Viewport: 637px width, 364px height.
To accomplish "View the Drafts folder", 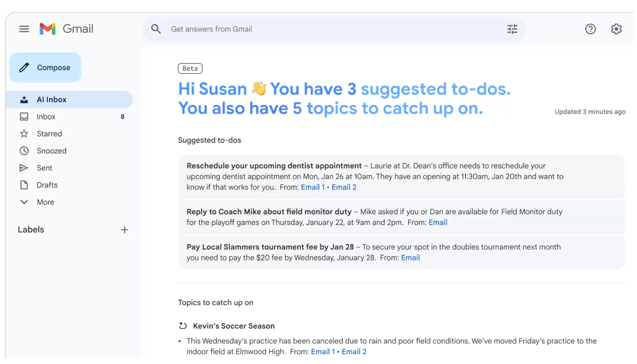I will tap(47, 185).
